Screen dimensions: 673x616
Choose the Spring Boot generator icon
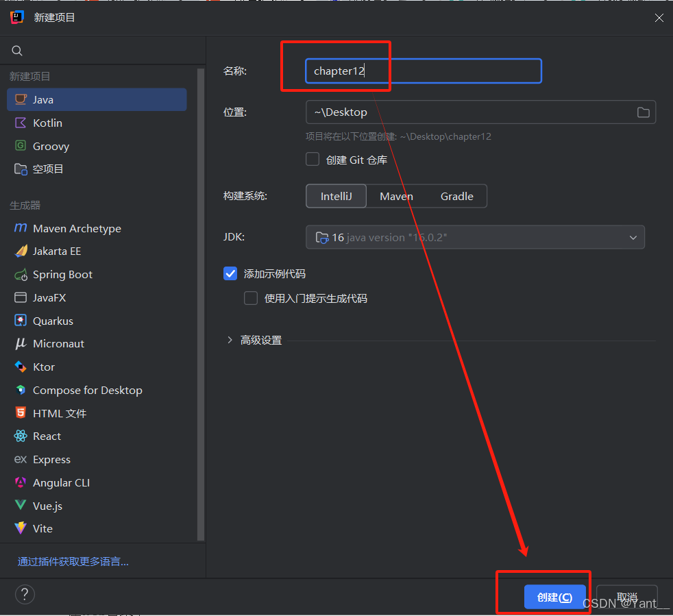click(21, 274)
